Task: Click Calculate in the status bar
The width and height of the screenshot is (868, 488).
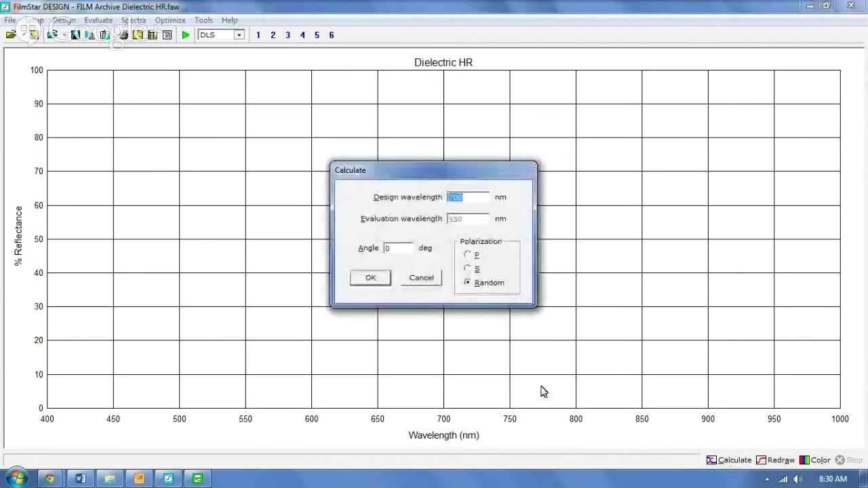Action: tap(729, 460)
